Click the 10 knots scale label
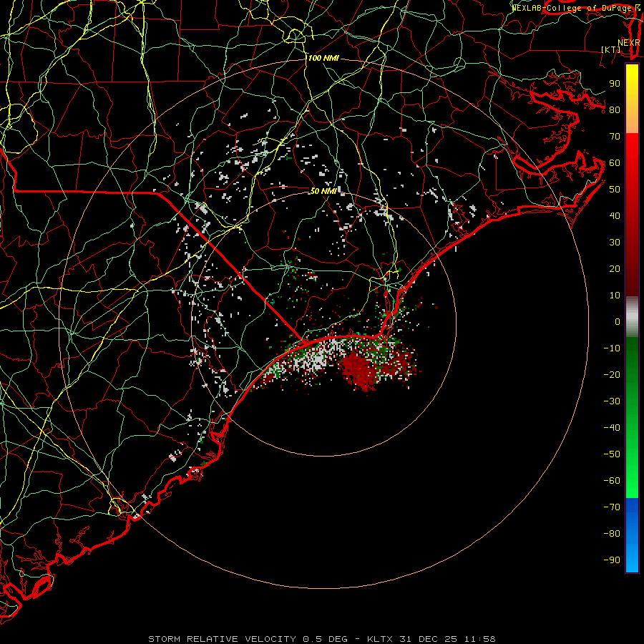The image size is (644, 644). (615, 296)
